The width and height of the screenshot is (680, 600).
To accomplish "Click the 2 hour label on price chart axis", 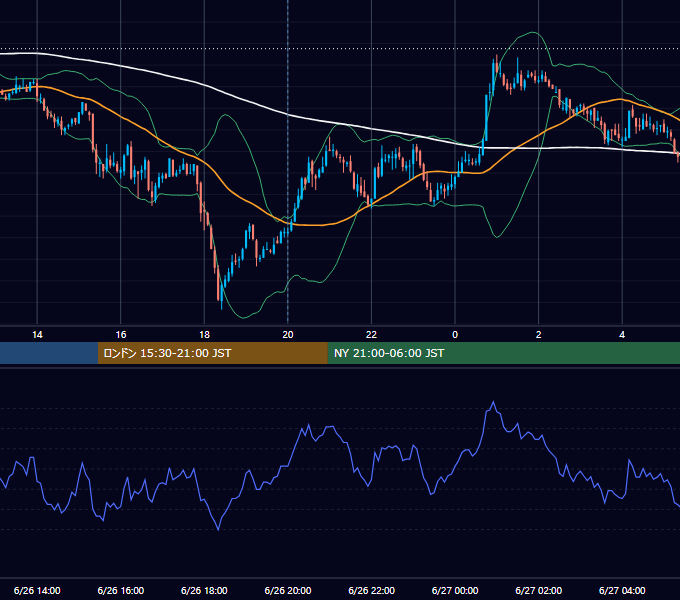I will pos(539,335).
